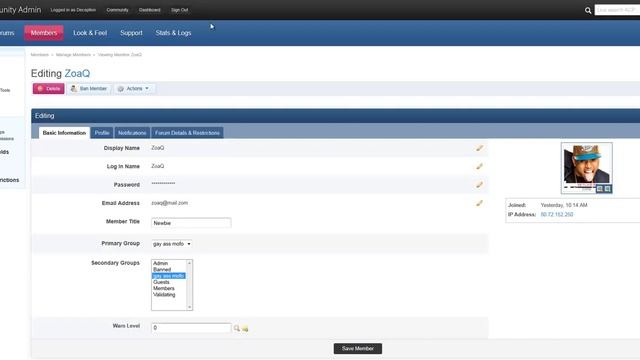Open Forum Details & Restrictions tab
The height and width of the screenshot is (360, 640).
[x=187, y=133]
